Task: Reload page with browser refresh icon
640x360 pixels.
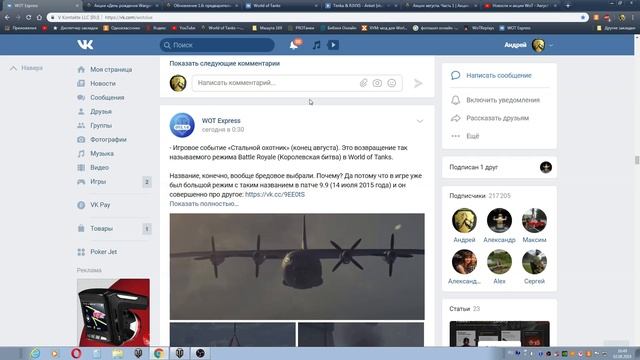Action: (x=28, y=17)
